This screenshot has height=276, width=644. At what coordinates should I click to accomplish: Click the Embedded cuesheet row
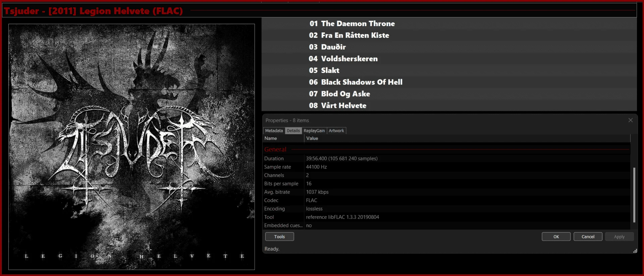coord(447,225)
